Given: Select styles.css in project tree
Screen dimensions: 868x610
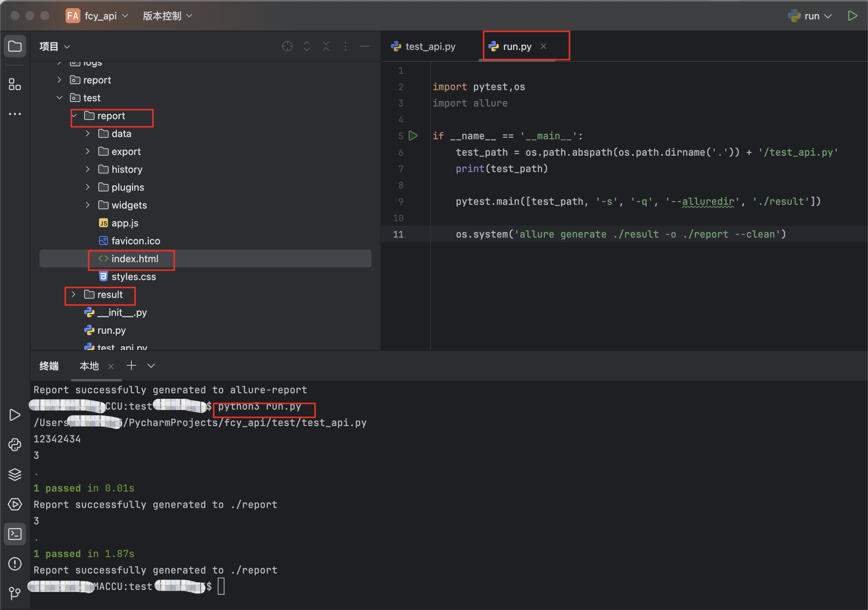Looking at the screenshot, I should pyautogui.click(x=133, y=276).
